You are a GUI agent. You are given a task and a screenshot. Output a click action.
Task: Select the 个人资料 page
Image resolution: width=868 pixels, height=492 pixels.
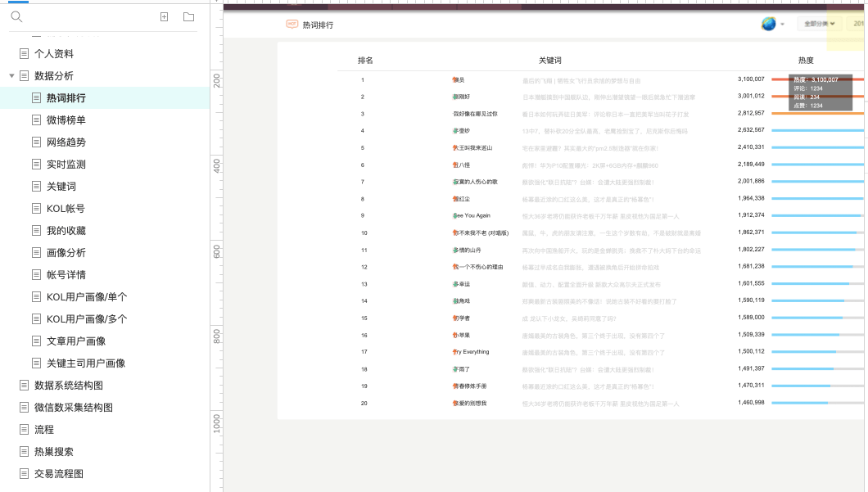54,54
